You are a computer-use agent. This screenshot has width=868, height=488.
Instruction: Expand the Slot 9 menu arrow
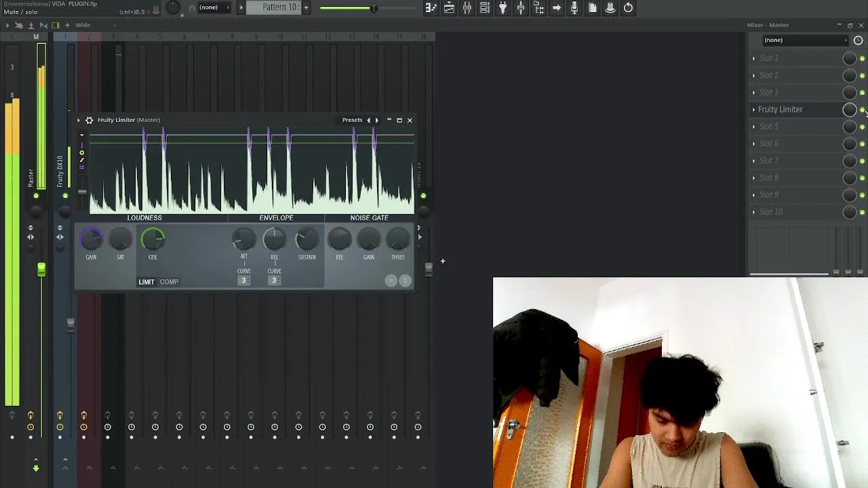click(753, 195)
